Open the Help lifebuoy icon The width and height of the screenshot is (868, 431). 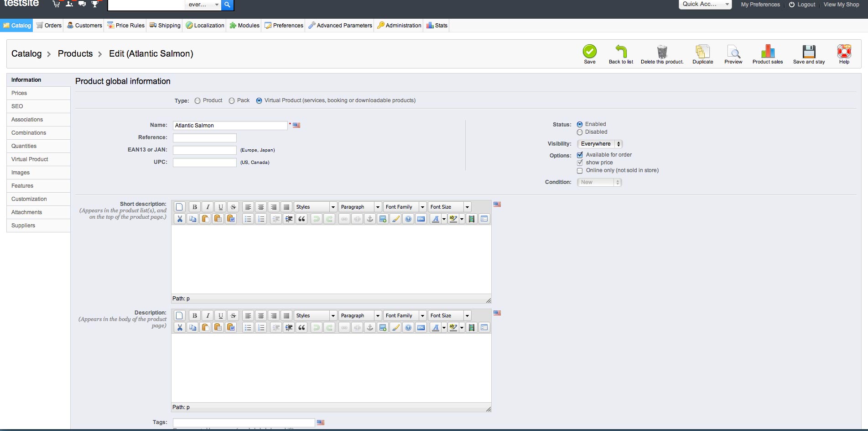(844, 51)
